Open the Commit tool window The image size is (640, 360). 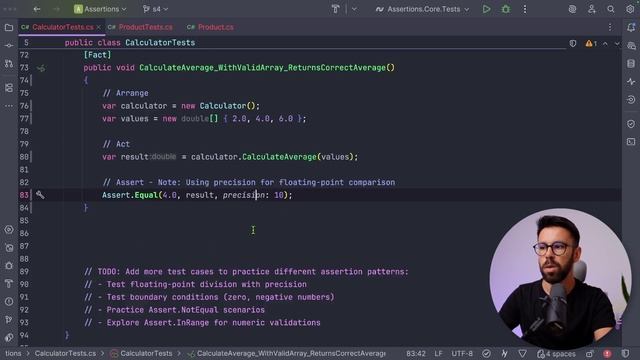point(9,45)
